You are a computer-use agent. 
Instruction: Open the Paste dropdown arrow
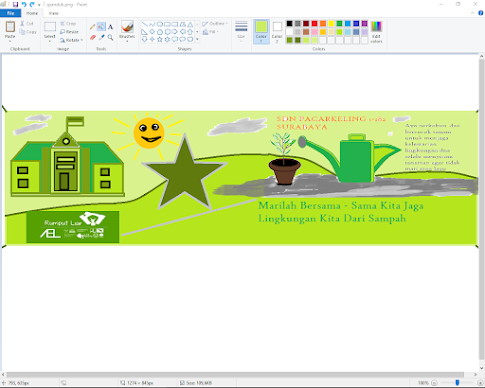tap(10, 41)
